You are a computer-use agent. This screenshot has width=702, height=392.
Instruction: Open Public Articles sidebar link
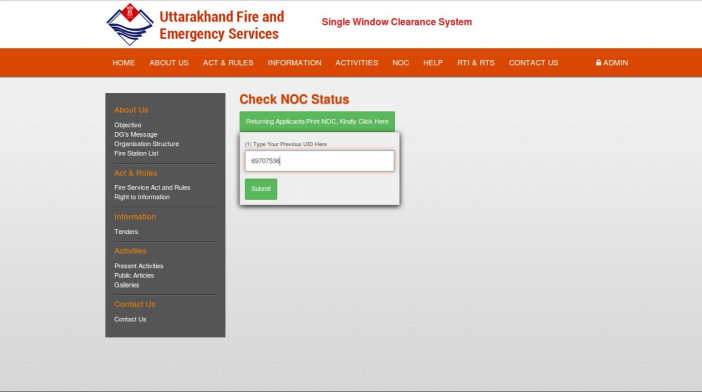click(134, 275)
